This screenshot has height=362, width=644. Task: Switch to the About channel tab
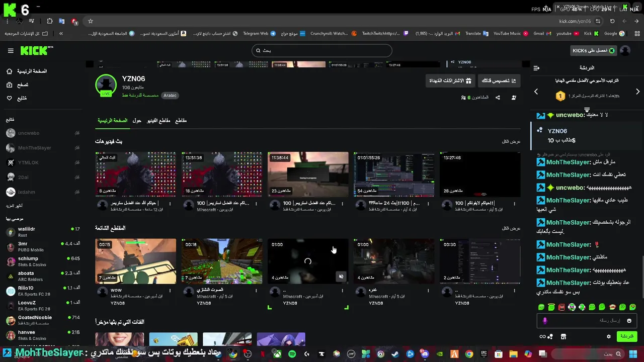click(137, 121)
